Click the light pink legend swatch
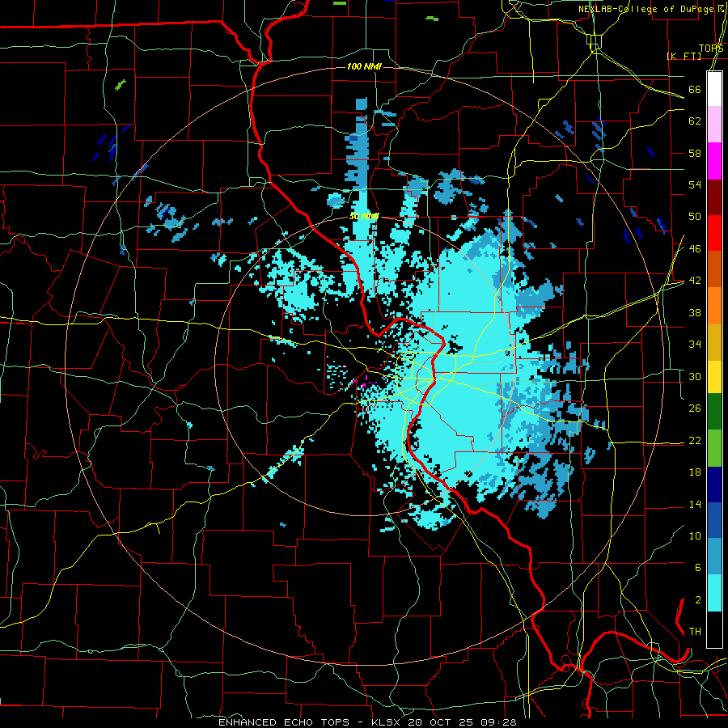The height and width of the screenshot is (728, 728). tap(714, 124)
